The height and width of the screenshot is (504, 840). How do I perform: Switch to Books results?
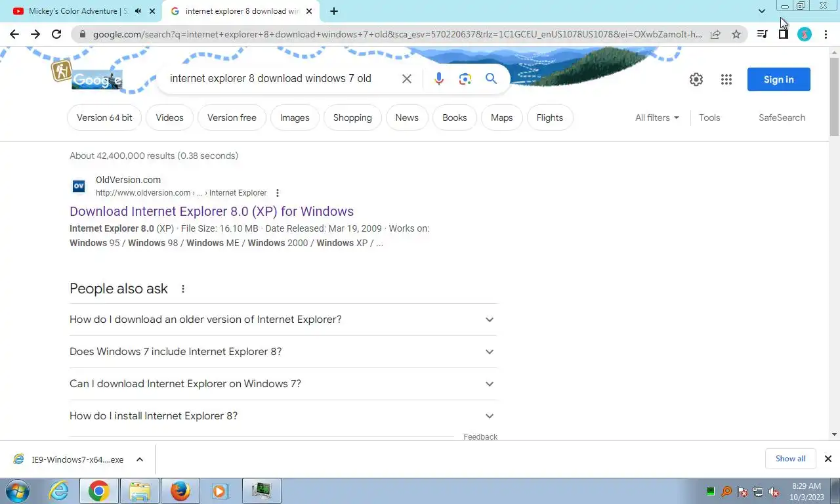coord(455,117)
